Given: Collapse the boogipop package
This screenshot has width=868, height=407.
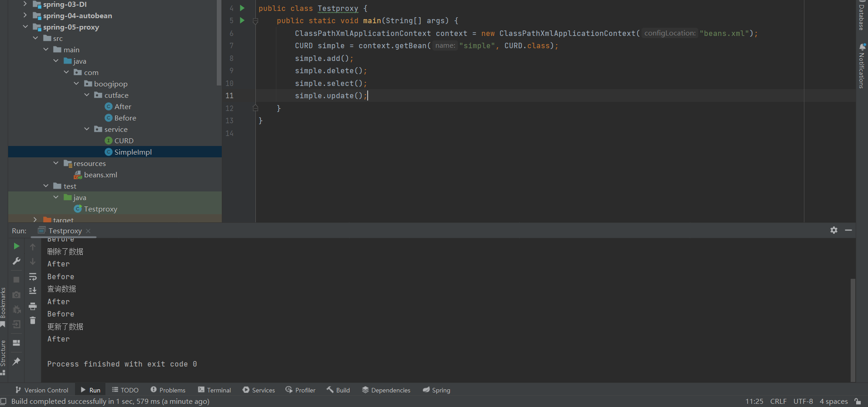Looking at the screenshot, I should [x=76, y=84].
